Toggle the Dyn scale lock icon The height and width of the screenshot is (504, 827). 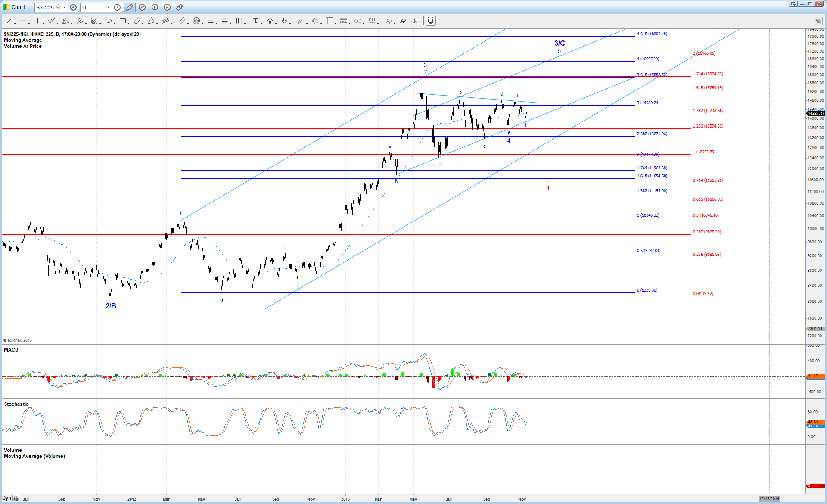[16, 498]
